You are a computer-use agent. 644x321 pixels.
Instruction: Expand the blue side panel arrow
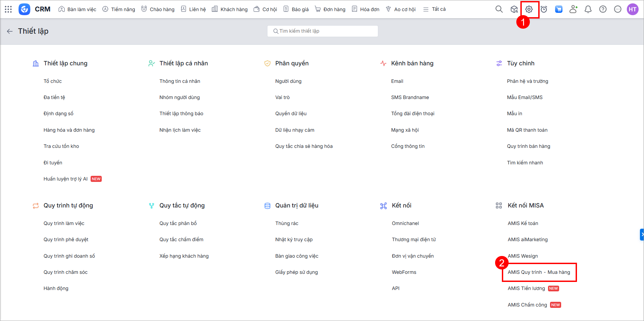(642, 234)
